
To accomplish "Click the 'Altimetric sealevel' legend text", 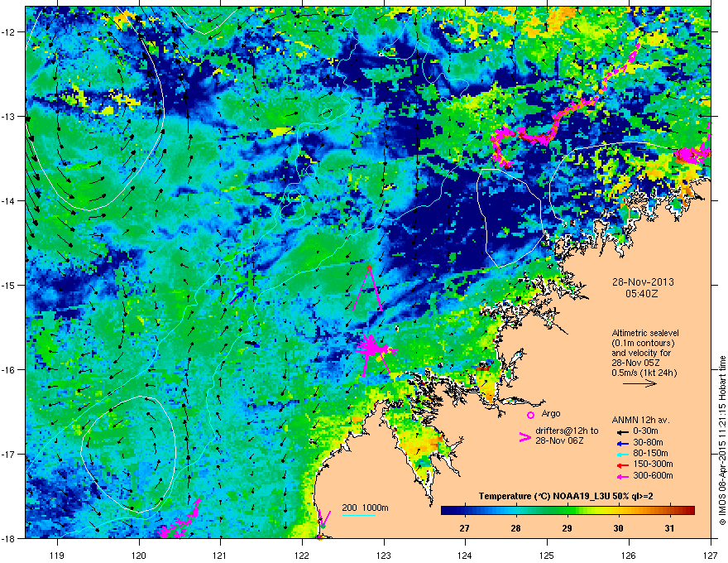I will tap(645, 333).
